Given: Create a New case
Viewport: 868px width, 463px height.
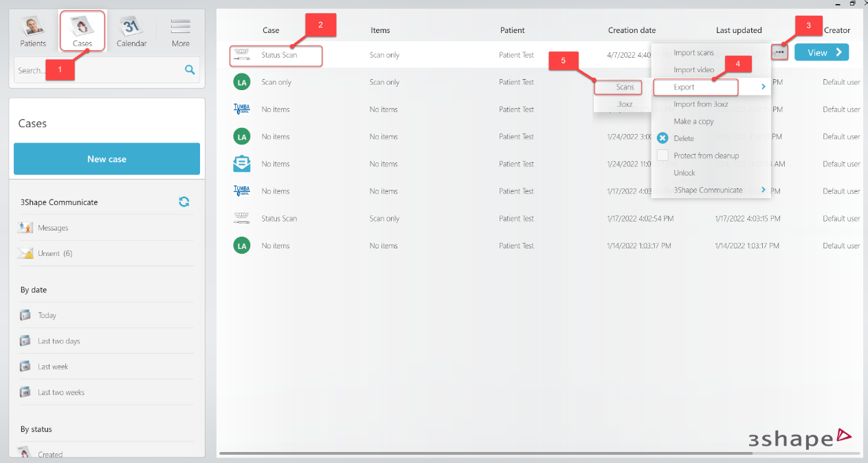Looking at the screenshot, I should (107, 158).
